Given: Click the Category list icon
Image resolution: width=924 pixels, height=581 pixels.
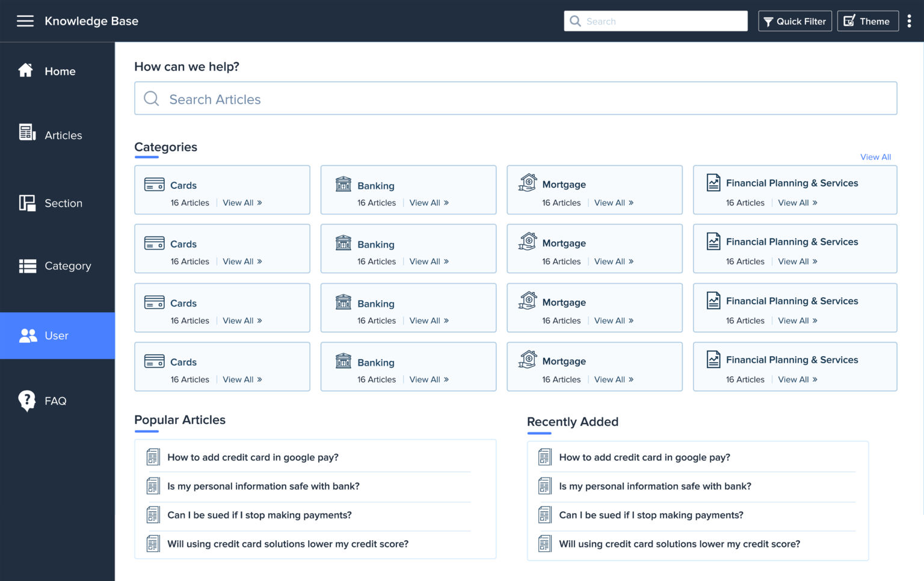Looking at the screenshot, I should (x=27, y=266).
